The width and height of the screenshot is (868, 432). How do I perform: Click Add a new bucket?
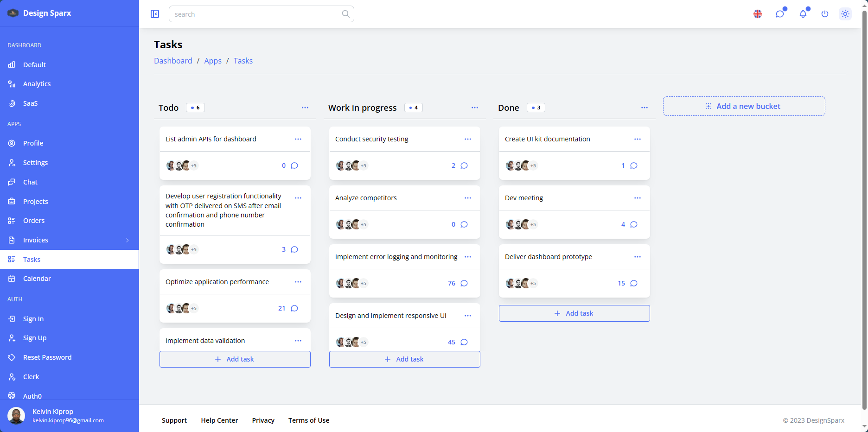pyautogui.click(x=744, y=106)
